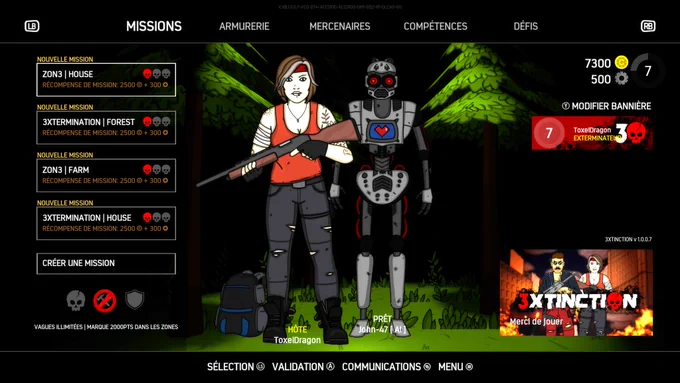This screenshot has width=680, height=383.
Task: Pick the 3XTERMINATION | HOUSE mission
Action: click(106, 223)
